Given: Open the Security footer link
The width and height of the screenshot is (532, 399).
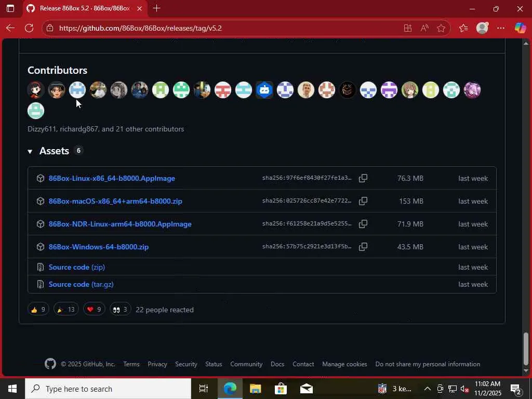Looking at the screenshot, I should [x=186, y=364].
